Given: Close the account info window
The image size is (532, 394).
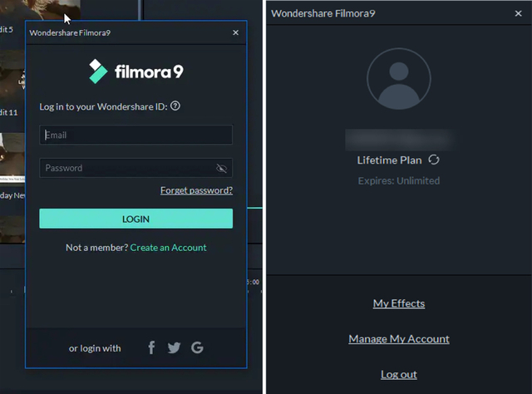Looking at the screenshot, I should (x=519, y=13).
